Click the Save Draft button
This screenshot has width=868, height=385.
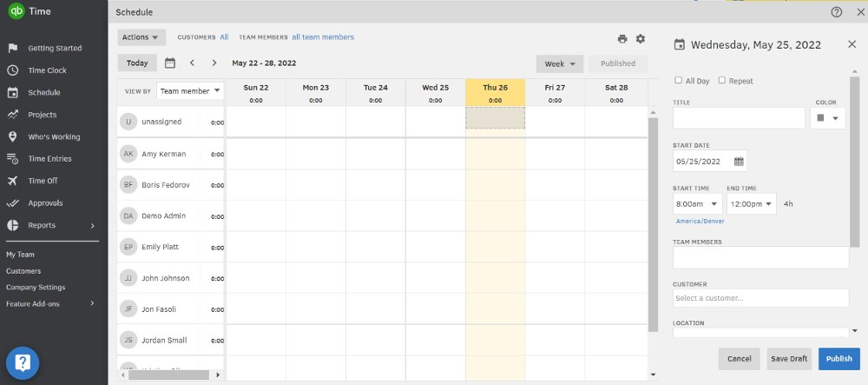pyautogui.click(x=789, y=358)
